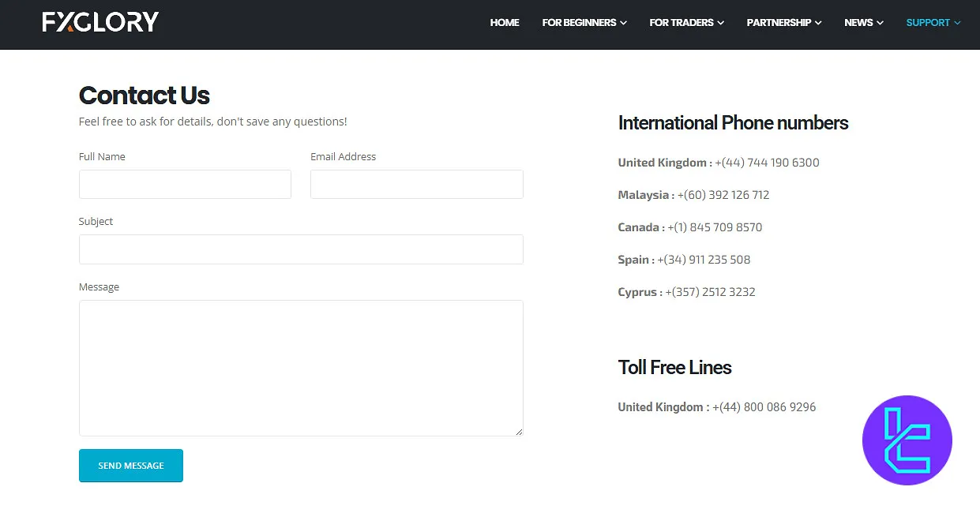Expand the News menu

[x=863, y=23]
